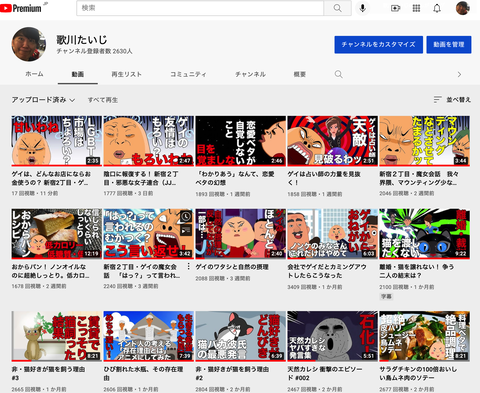Open more options dots for 新宿2丁目・ゲイの魔女会話 video

(x=188, y=266)
